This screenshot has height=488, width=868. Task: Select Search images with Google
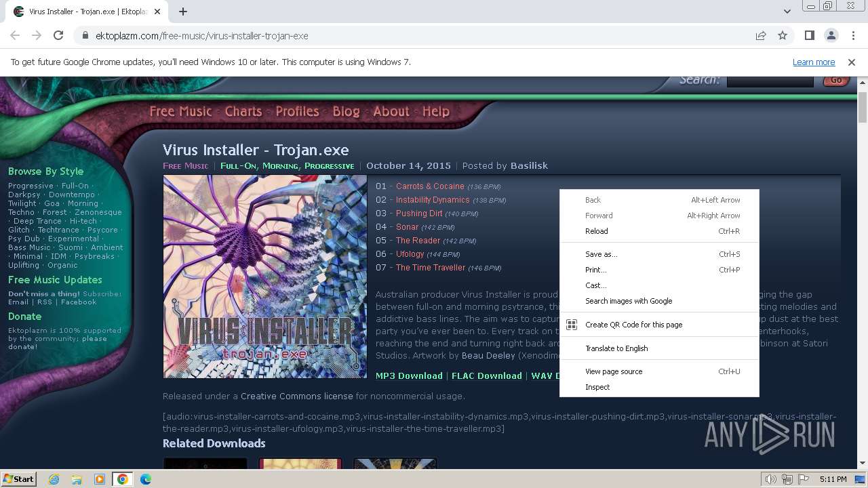(659, 301)
